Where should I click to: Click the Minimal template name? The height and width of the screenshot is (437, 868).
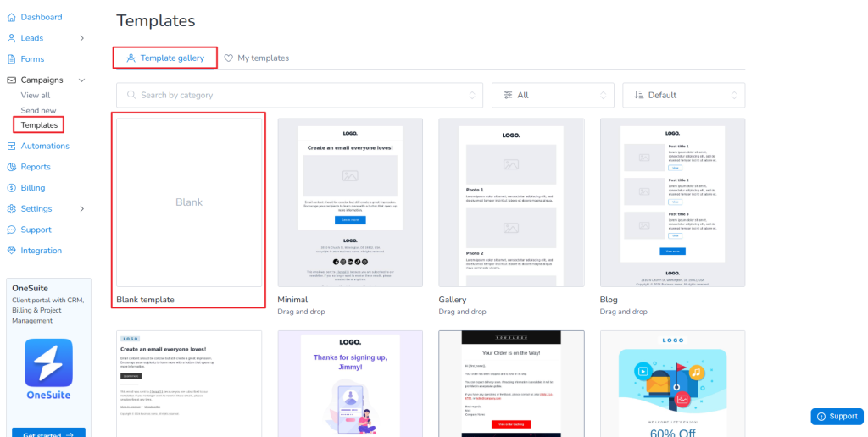pyautogui.click(x=292, y=300)
